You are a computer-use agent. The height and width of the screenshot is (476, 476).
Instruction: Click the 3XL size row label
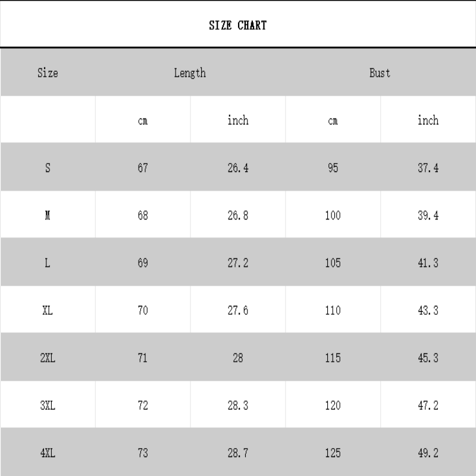click(x=48, y=406)
